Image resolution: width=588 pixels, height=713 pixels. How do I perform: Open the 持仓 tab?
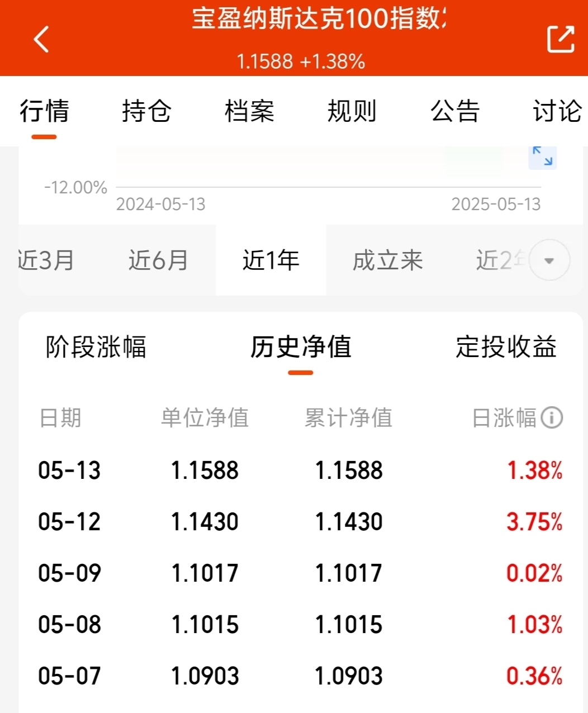(147, 111)
